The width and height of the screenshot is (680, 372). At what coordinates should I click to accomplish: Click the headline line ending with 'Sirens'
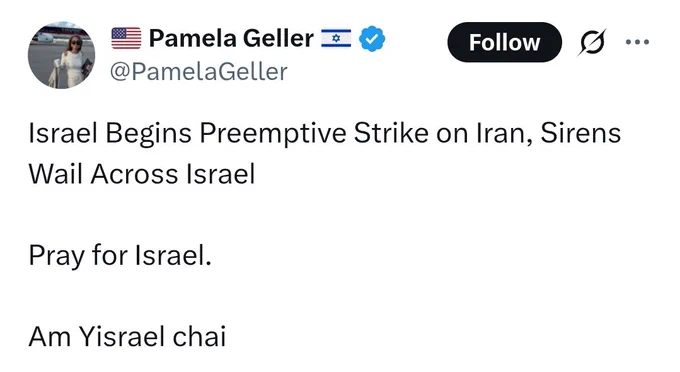(x=324, y=133)
